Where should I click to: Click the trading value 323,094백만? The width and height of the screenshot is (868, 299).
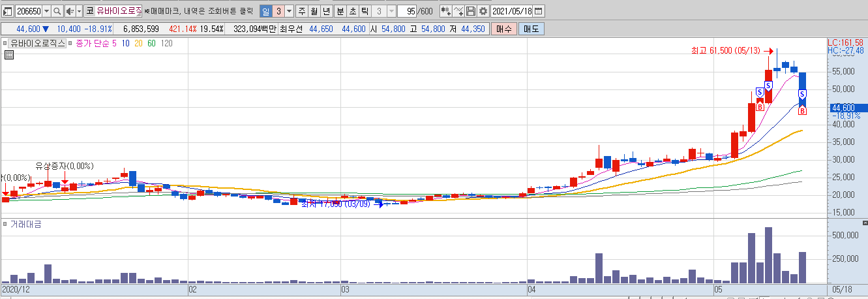coord(254,29)
